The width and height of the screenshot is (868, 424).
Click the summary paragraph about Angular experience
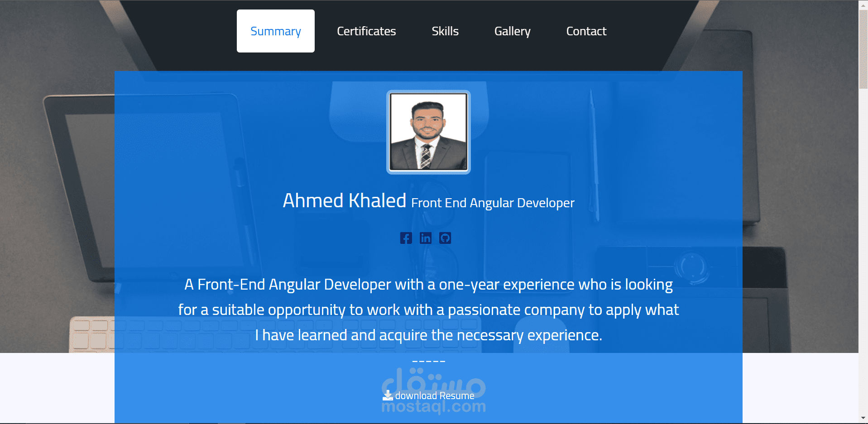coord(428,310)
